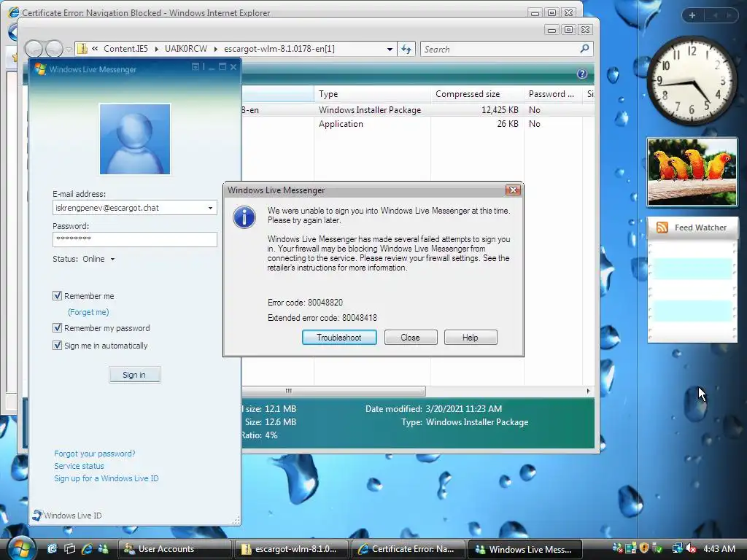The image size is (747, 560).
Task: Click the Windows Live Messenger title bar logo
Action: 41,69
